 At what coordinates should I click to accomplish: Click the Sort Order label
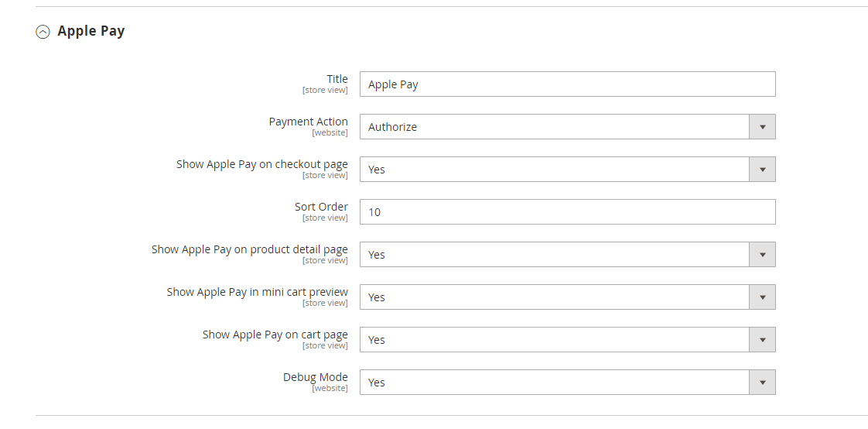point(321,207)
